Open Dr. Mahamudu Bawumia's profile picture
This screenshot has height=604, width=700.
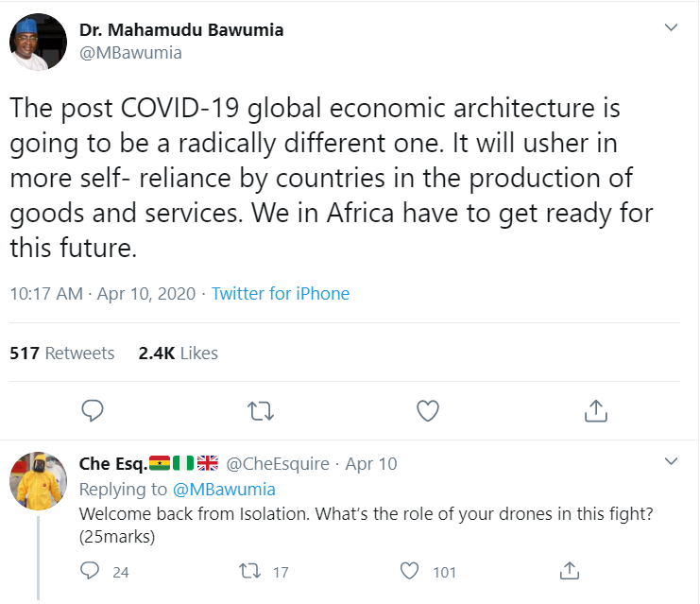(38, 41)
